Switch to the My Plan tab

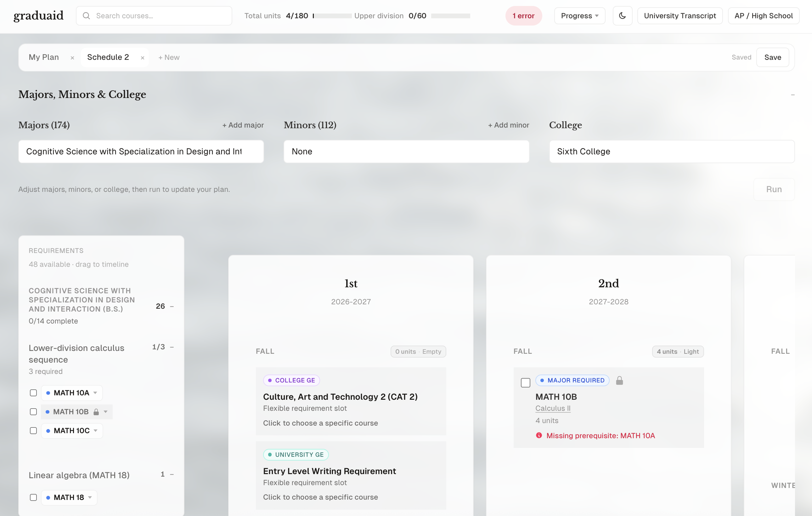[44, 57]
